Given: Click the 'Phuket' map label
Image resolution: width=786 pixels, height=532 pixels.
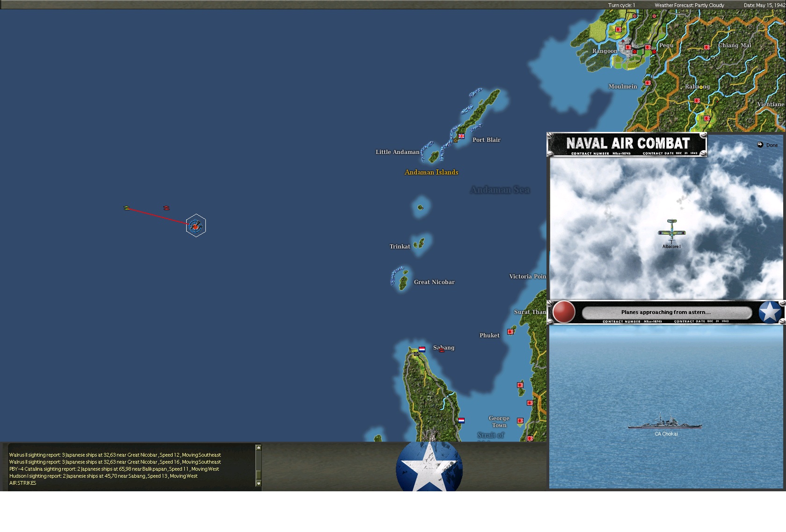Looking at the screenshot, I should (x=489, y=335).
